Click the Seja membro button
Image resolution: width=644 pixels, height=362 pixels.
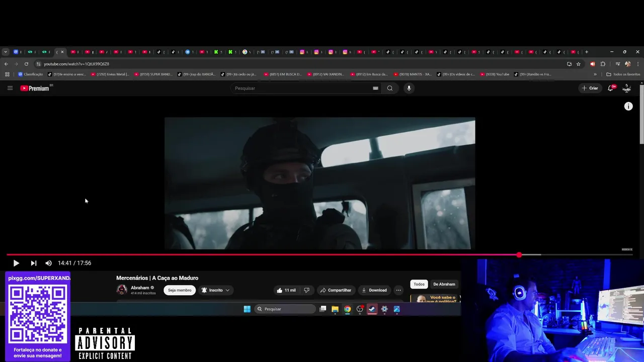click(x=180, y=290)
